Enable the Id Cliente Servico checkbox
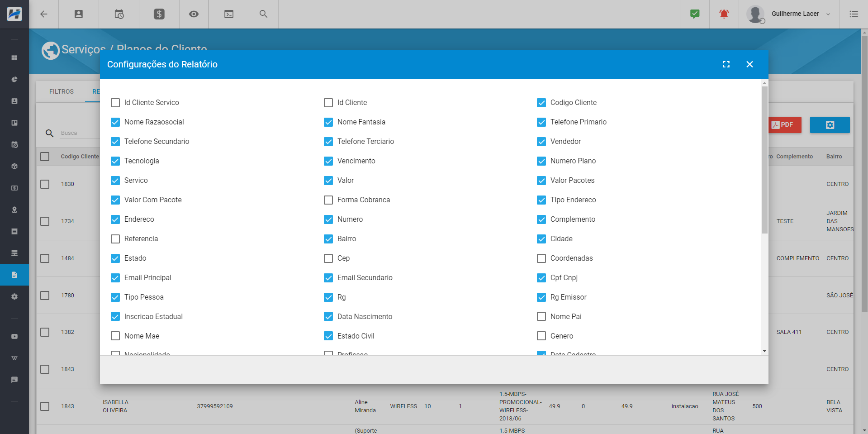 tap(115, 103)
